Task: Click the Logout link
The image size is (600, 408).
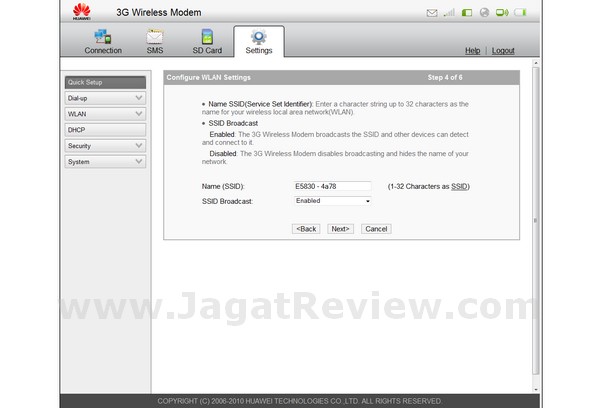Action: (x=503, y=51)
